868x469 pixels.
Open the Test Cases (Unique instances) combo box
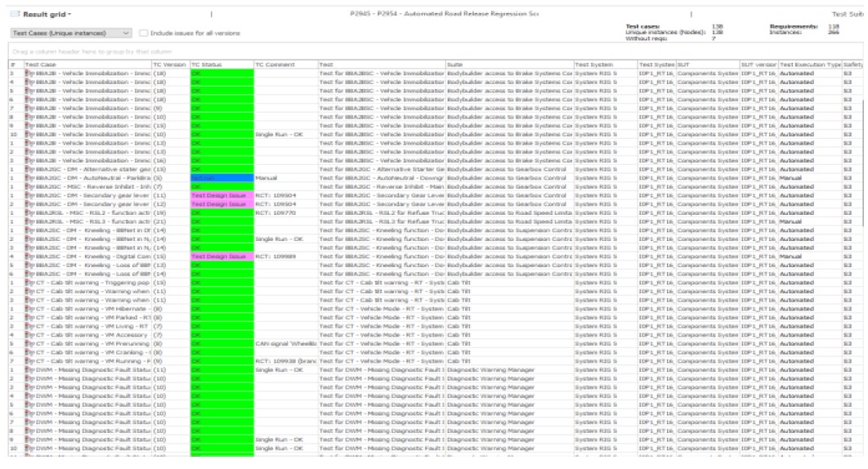[71, 33]
